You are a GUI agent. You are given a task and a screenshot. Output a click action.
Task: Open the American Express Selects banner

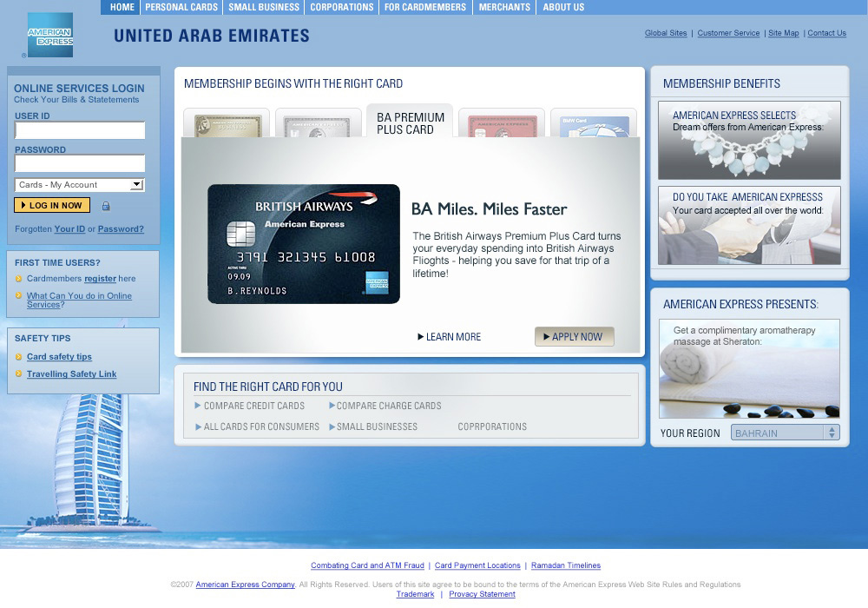(x=749, y=140)
